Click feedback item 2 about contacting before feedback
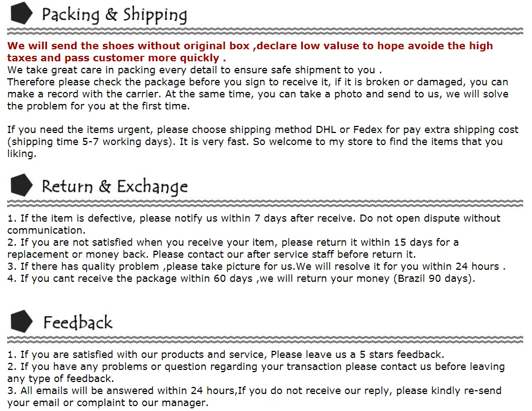The image size is (532, 411). point(256,372)
